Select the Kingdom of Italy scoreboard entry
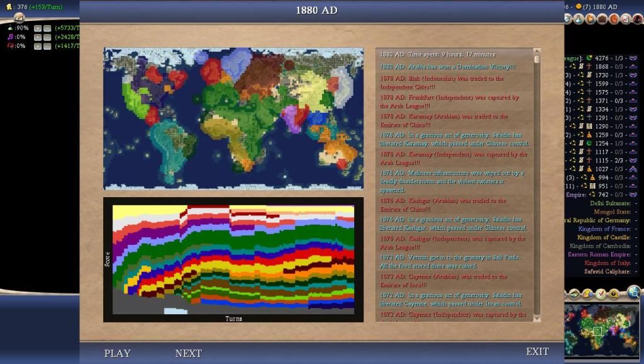 click(x=608, y=263)
